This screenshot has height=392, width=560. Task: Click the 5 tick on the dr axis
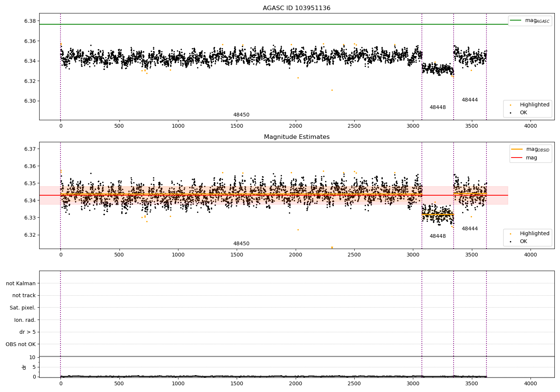(34, 367)
